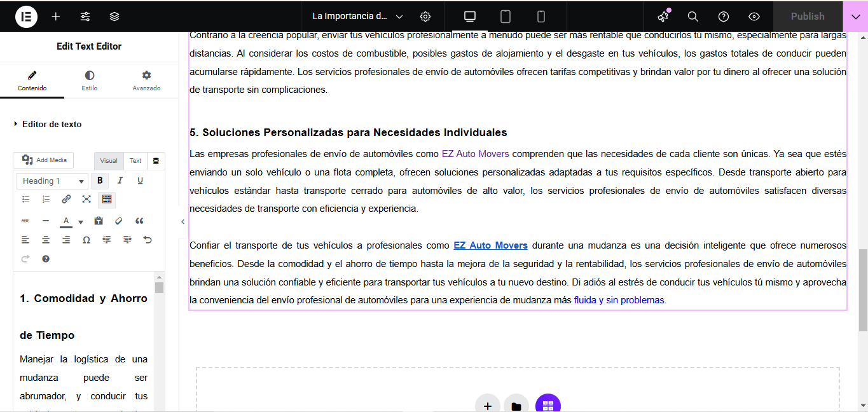The height and width of the screenshot is (412, 868).
Task: Collapse the left panel handle
Action: click(x=183, y=222)
